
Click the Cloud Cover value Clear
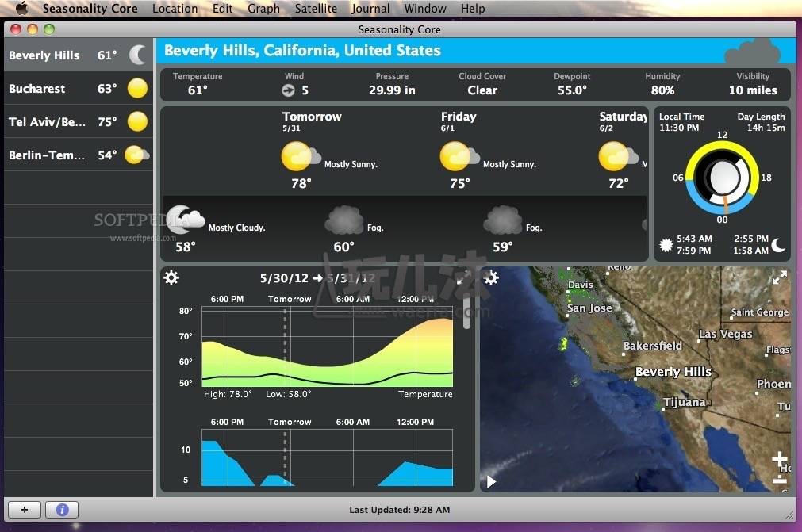tap(482, 90)
